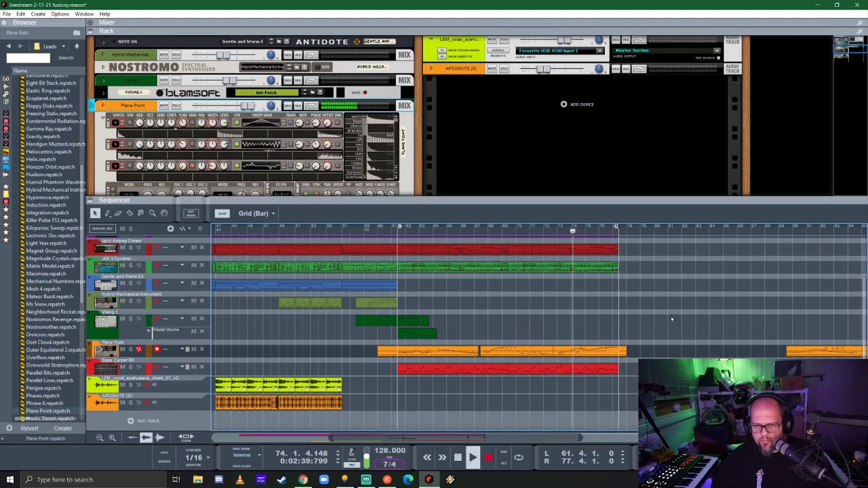The width and height of the screenshot is (868, 488).
Task: Select the Hand tool
Action: tap(164, 213)
